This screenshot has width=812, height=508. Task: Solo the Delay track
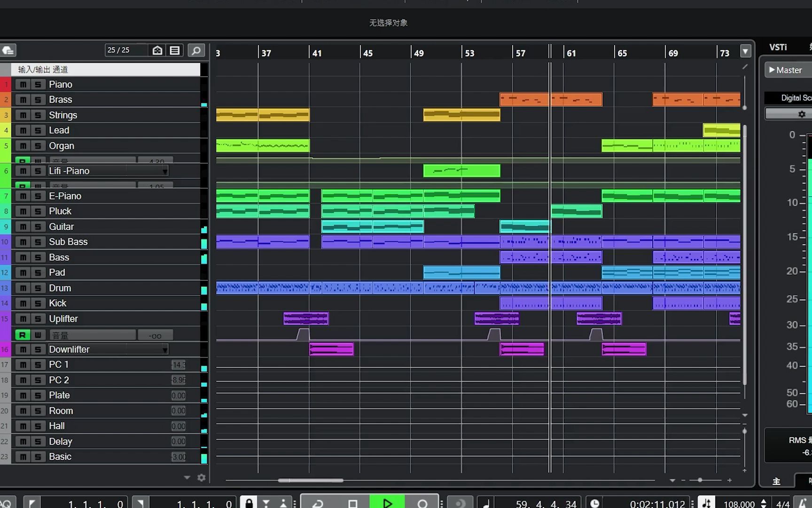click(x=38, y=441)
